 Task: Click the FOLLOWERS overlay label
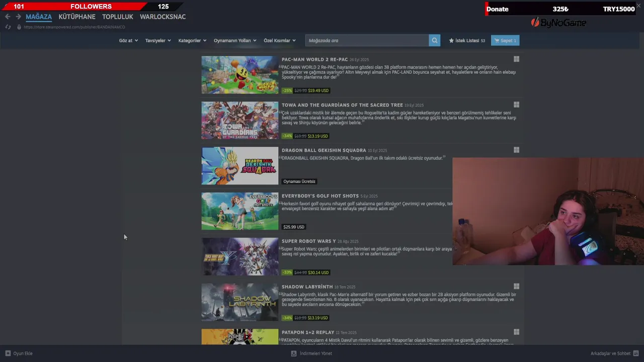(91, 7)
